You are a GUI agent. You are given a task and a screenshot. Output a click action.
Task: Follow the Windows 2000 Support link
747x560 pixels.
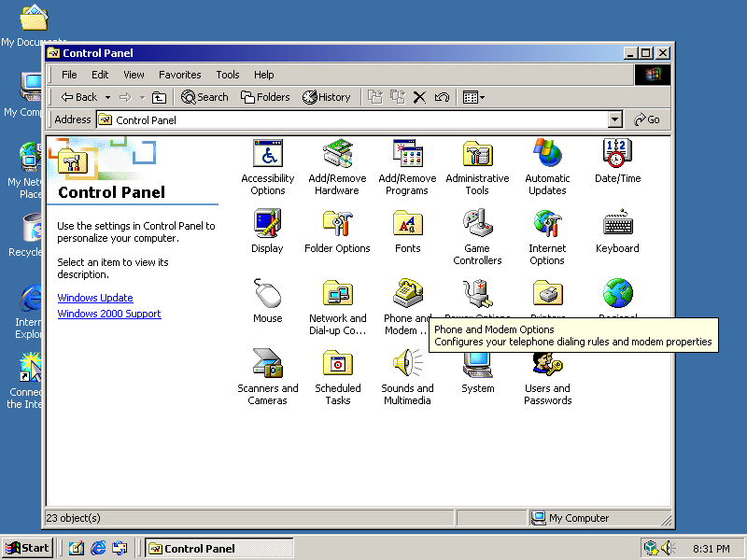click(x=109, y=314)
